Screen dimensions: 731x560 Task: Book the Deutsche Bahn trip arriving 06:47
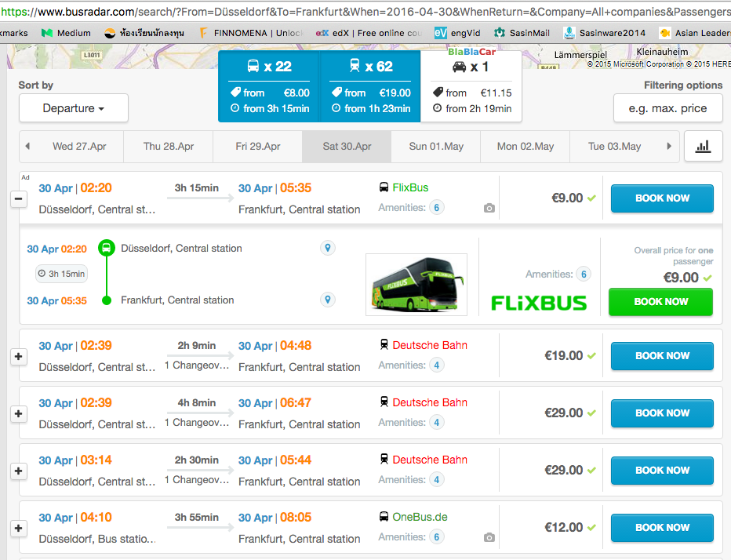(662, 413)
